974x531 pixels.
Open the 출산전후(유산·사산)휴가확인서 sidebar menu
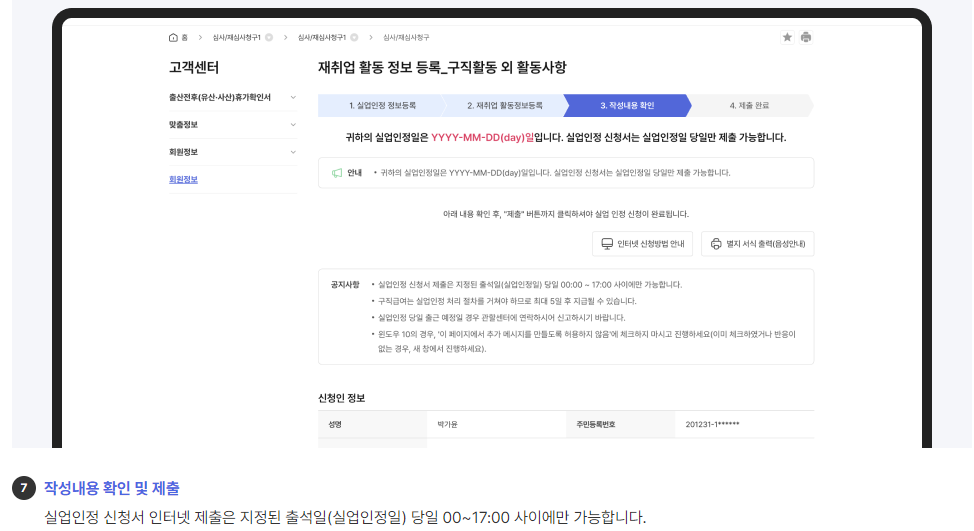pyautogui.click(x=233, y=98)
